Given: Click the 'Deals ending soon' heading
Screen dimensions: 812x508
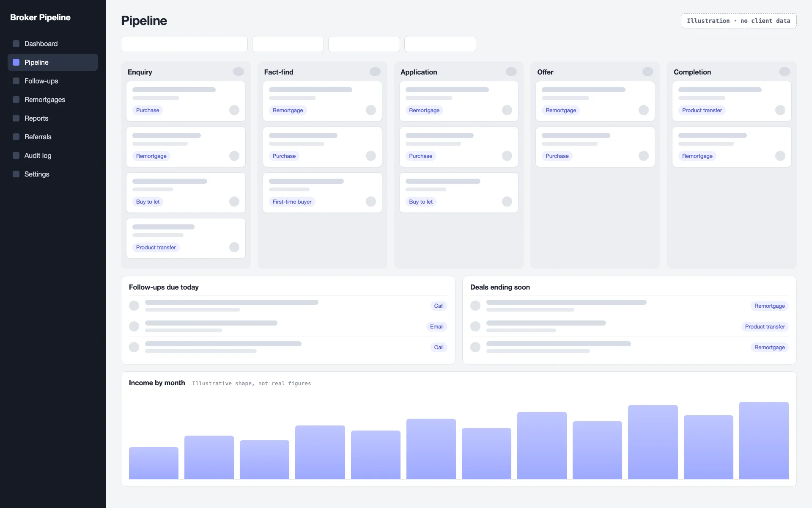Looking at the screenshot, I should [x=500, y=287].
